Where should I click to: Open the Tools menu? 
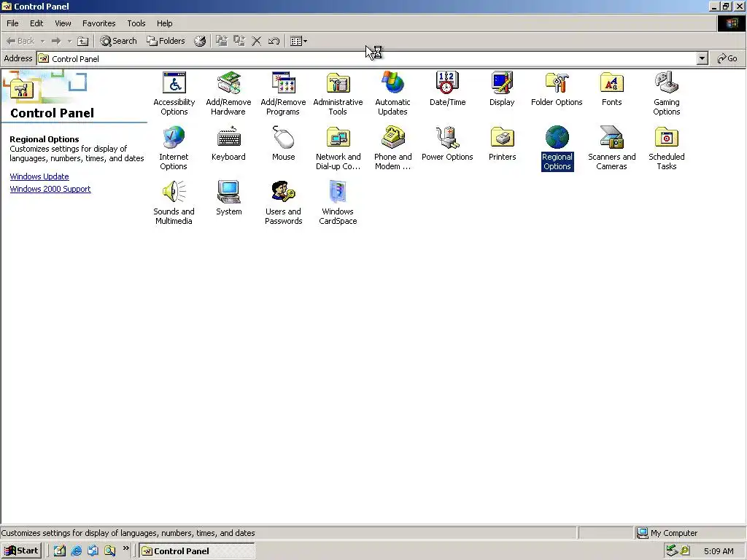click(136, 23)
